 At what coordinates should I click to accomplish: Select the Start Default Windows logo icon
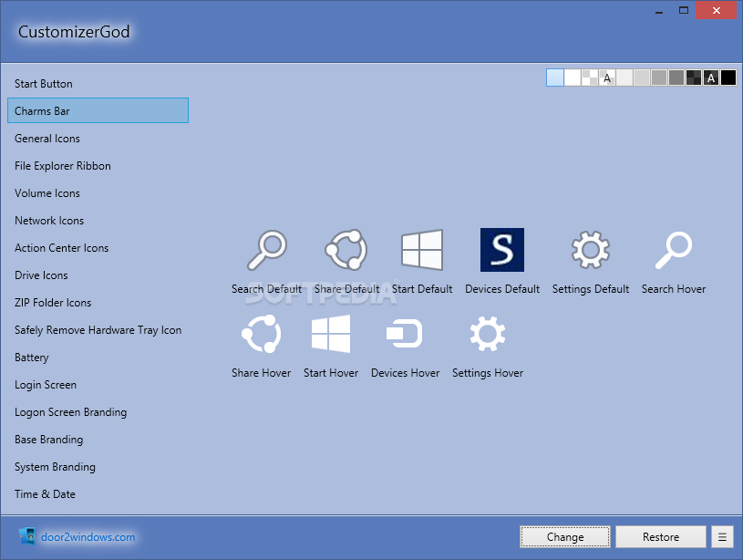click(422, 250)
